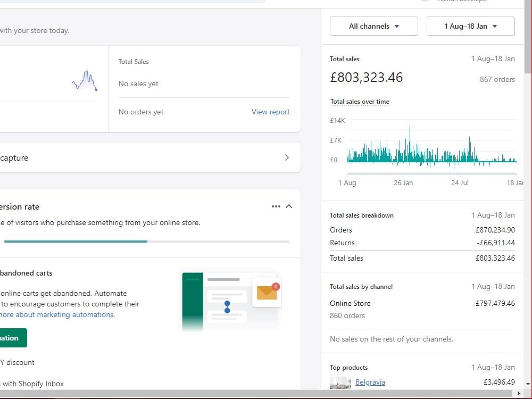
Task: Click the horizontal scrollbar at the bottom
Action: coord(257,393)
